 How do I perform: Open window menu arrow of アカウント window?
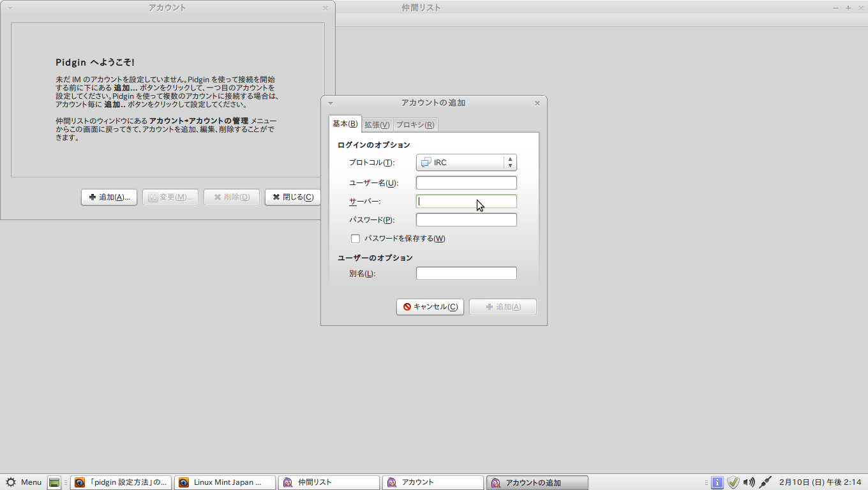[10, 8]
